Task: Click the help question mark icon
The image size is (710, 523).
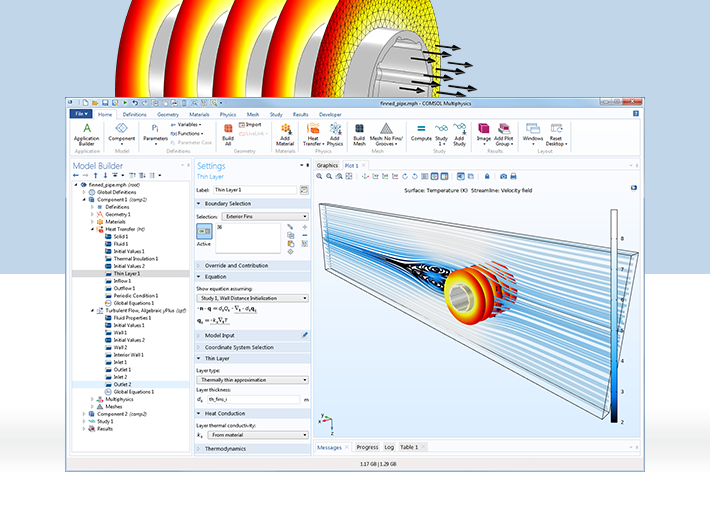Action: 636,114
